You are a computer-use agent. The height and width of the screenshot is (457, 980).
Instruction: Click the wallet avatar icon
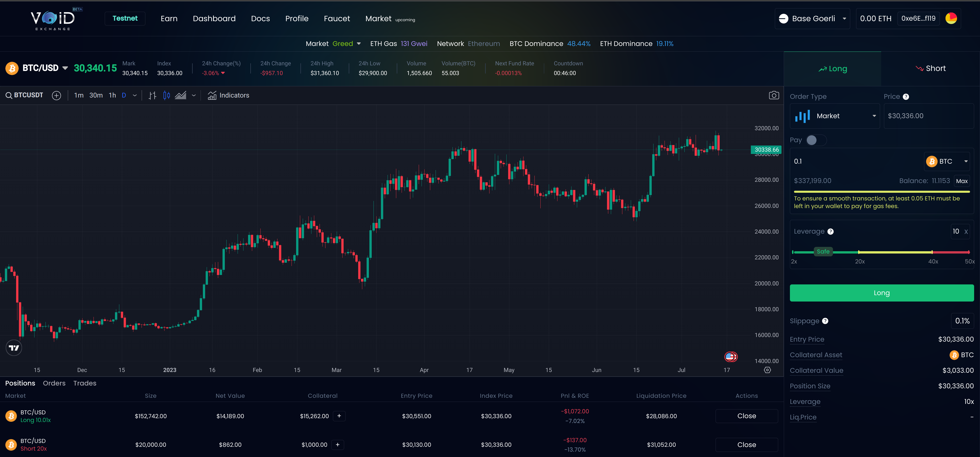coord(951,18)
